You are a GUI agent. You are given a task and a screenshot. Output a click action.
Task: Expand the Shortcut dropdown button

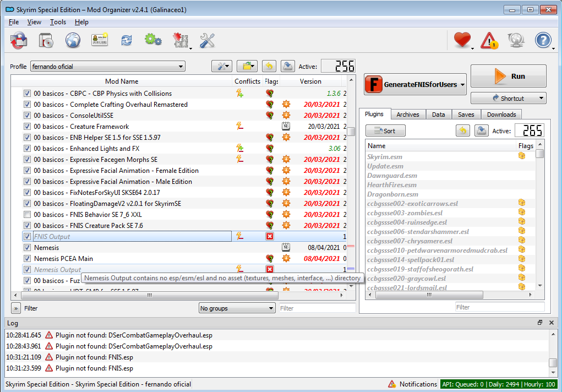[x=508, y=98]
